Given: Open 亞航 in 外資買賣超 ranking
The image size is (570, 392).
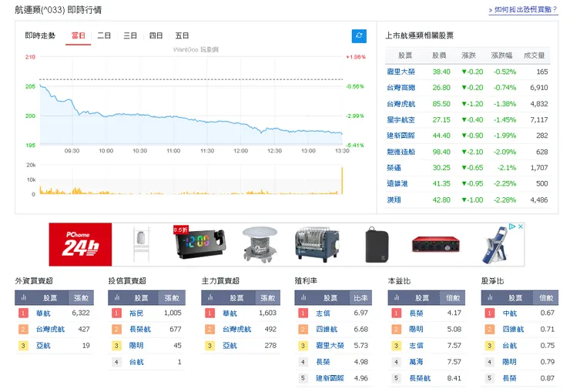Looking at the screenshot, I should pos(43,346).
